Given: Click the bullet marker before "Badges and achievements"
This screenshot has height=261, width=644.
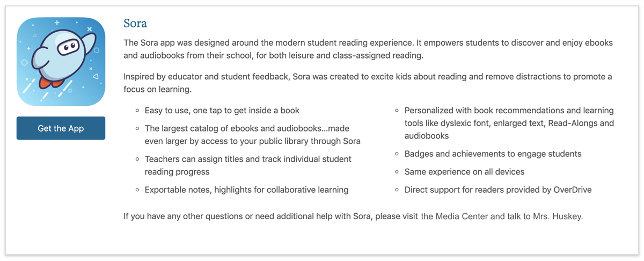Looking at the screenshot, I should tap(398, 154).
